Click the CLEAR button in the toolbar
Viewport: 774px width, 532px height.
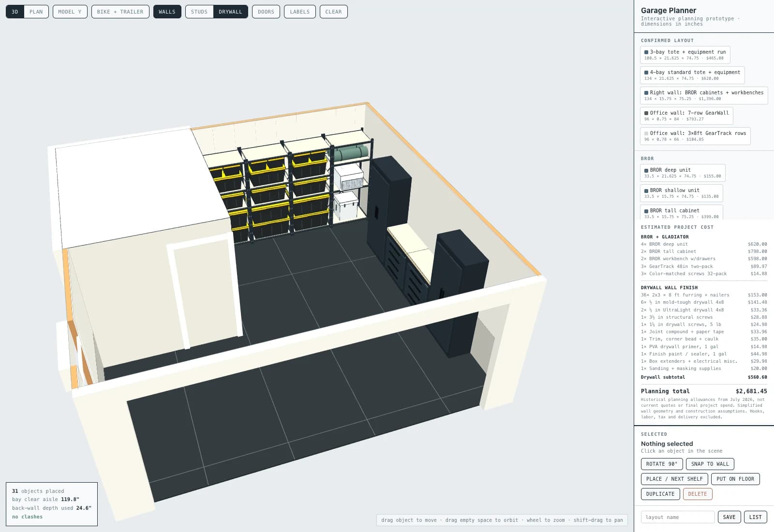(x=334, y=12)
